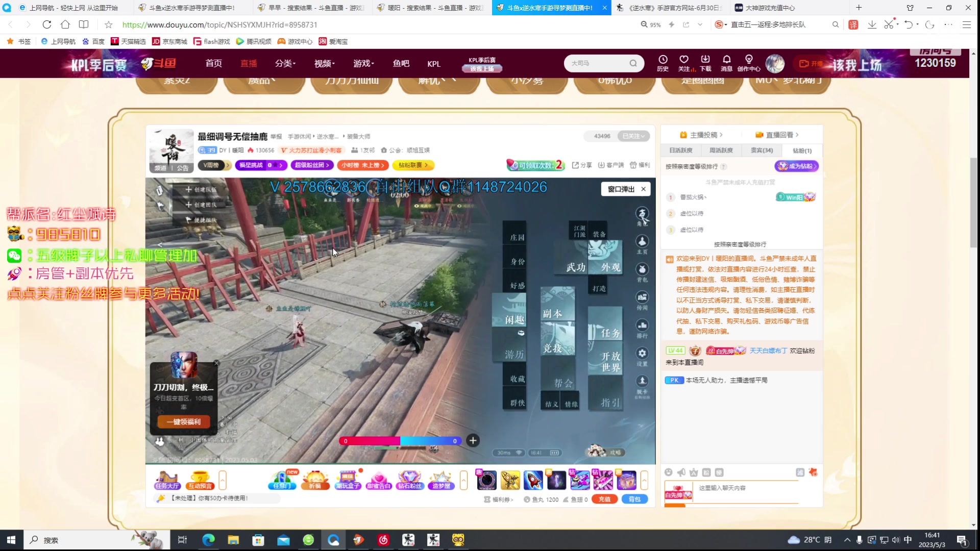Image resolution: width=980 pixels, height=551 pixels.
Task: Expand V周榜 ranking badge
Action: click(215, 165)
